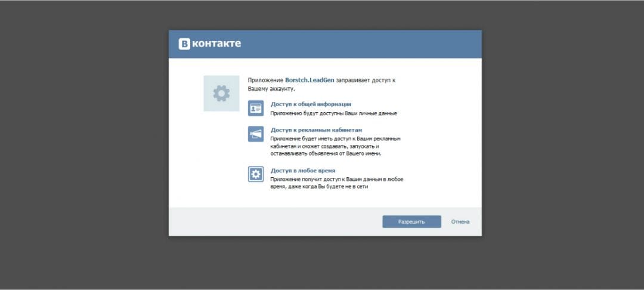
Task: Click "Доступ в любое время" heading
Action: (x=303, y=171)
